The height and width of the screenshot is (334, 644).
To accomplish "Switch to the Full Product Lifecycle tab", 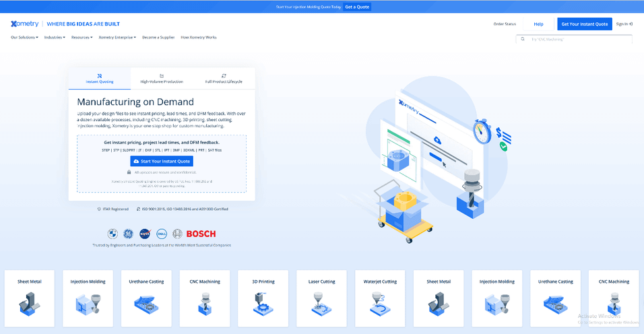I will (x=224, y=79).
